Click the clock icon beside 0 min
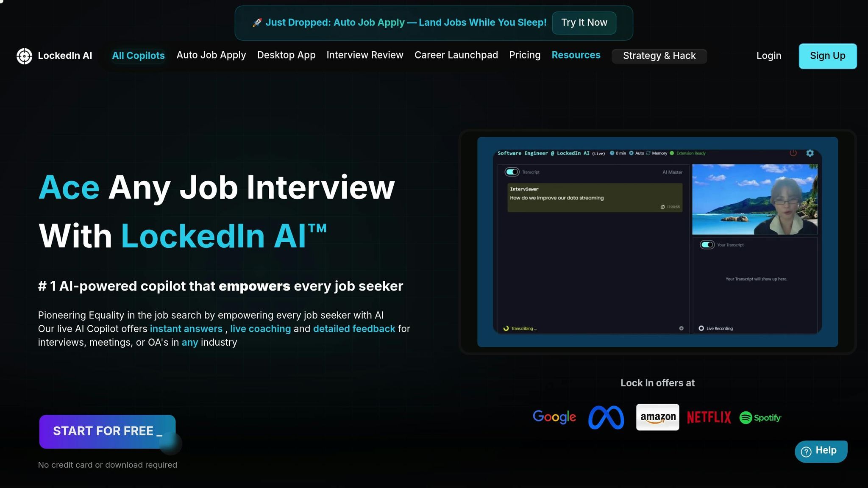The image size is (868, 488). (612, 153)
